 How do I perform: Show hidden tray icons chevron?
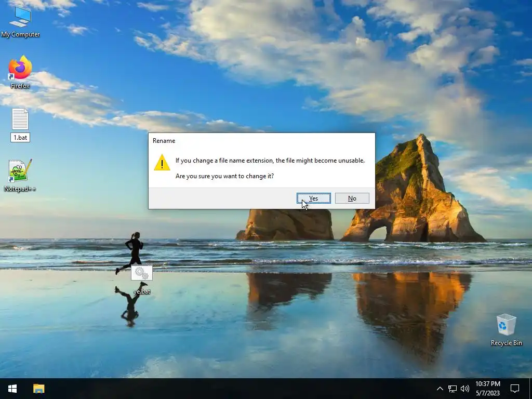[440, 389]
